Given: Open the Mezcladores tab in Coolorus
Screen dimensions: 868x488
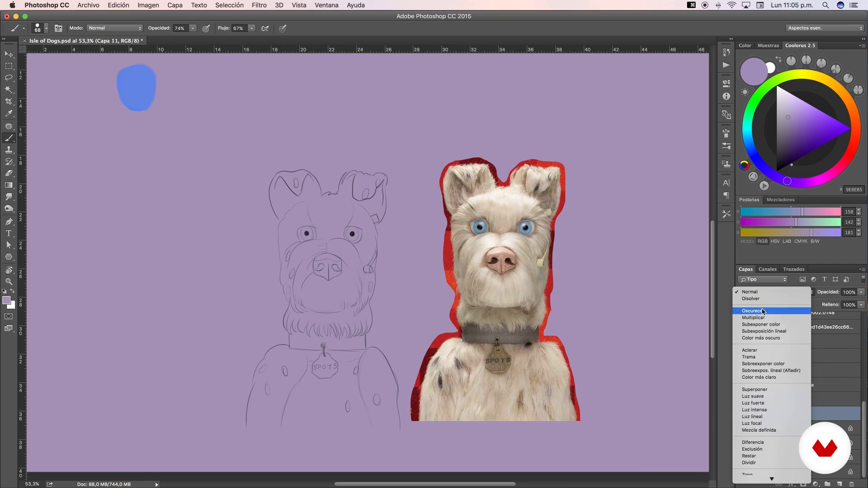Looking at the screenshot, I should 780,200.
